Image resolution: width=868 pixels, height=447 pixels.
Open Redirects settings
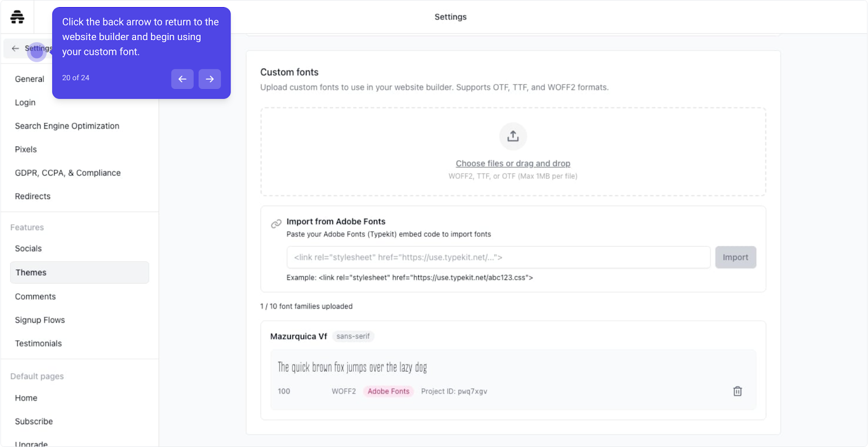tap(33, 196)
